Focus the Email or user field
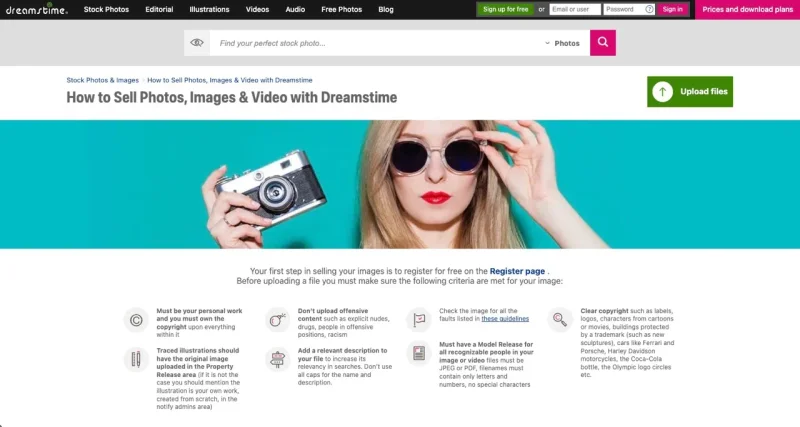Viewport: 800px width, 427px height. coord(575,9)
